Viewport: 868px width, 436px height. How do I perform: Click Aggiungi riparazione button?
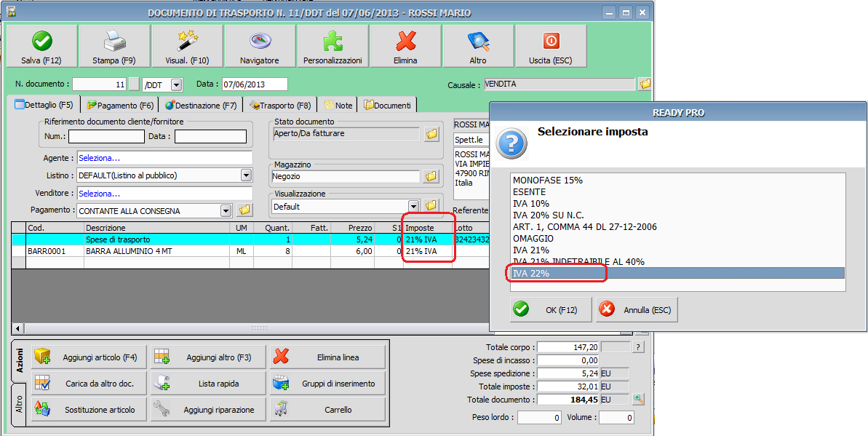[209, 410]
